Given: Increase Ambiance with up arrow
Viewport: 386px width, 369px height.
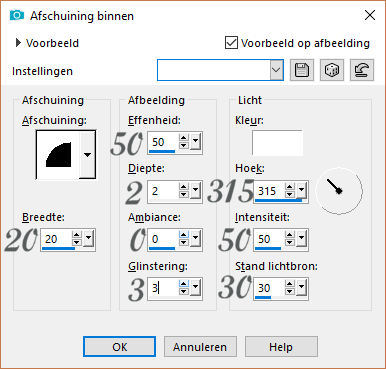Looking at the screenshot, I should point(183,235).
